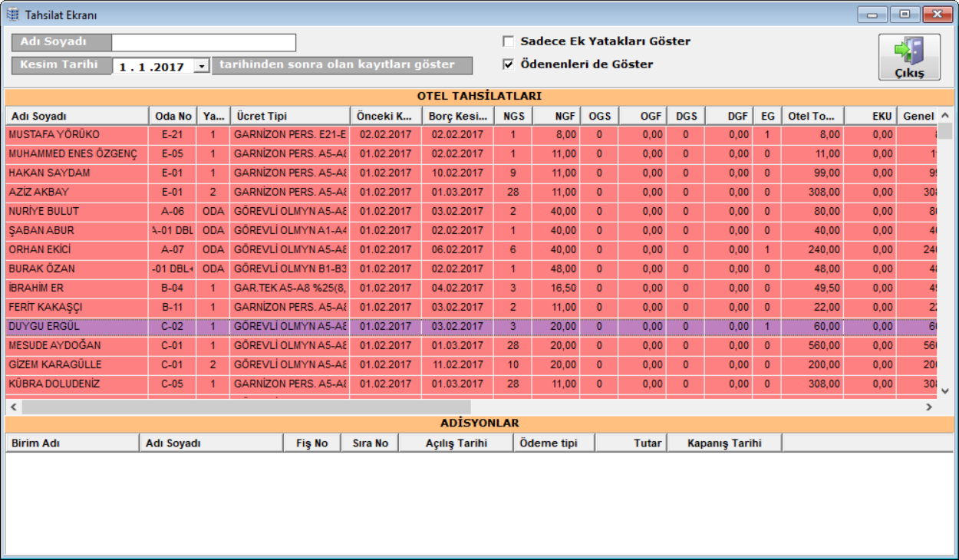Click the Fiş No column in Adisyonlar

[311, 443]
